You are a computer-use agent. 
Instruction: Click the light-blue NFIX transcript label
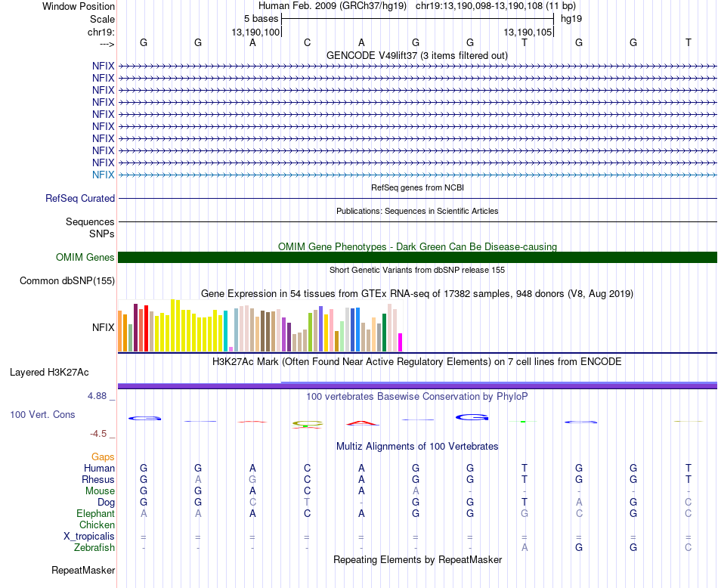[x=103, y=175]
